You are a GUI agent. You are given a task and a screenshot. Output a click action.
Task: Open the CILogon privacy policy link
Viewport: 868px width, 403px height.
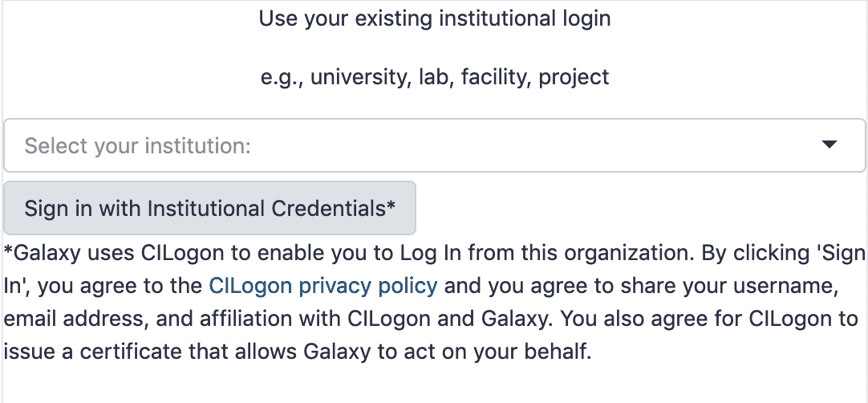[x=323, y=285]
